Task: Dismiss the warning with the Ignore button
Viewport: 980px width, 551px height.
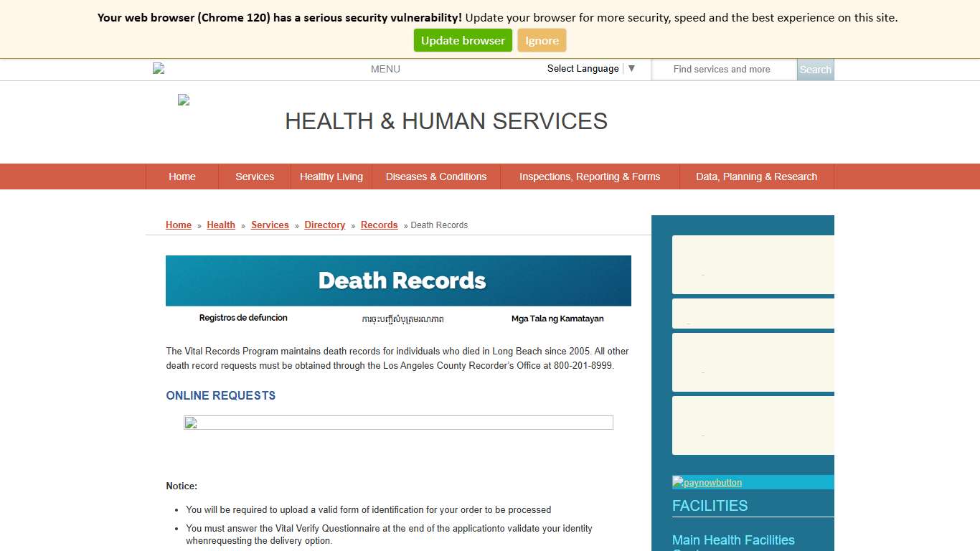Action: [542, 40]
